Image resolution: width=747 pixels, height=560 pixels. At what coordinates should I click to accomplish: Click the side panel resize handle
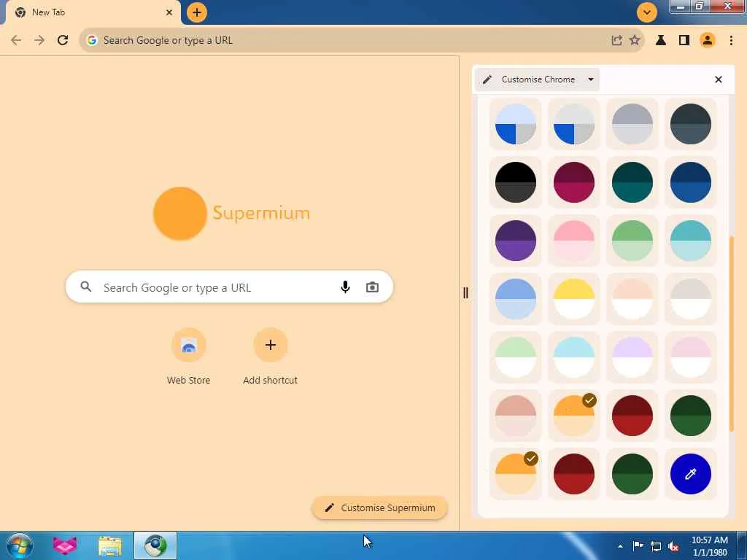(x=465, y=293)
